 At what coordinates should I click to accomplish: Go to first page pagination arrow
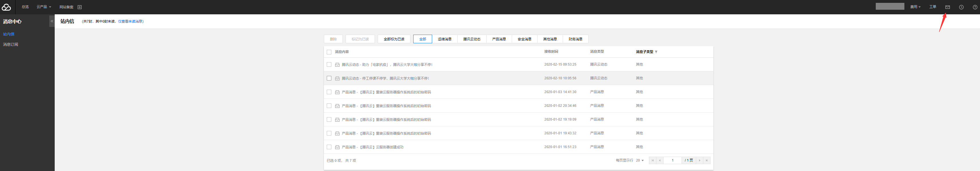tap(652, 160)
